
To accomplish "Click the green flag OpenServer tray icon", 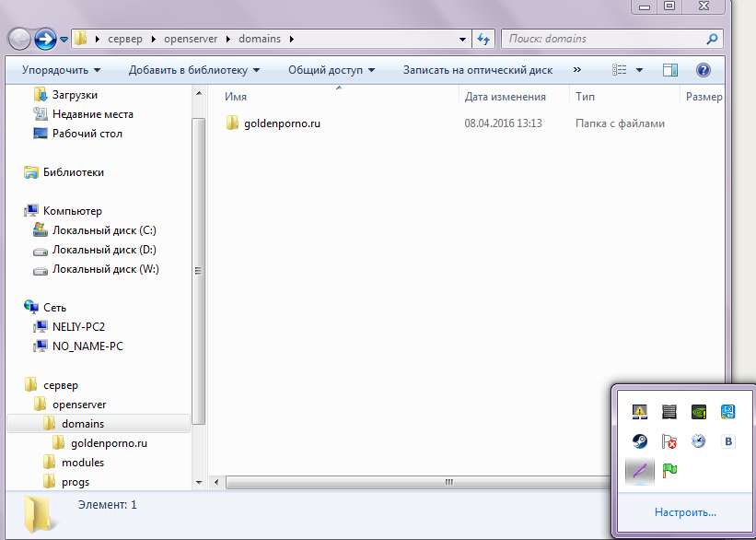I will [669, 471].
